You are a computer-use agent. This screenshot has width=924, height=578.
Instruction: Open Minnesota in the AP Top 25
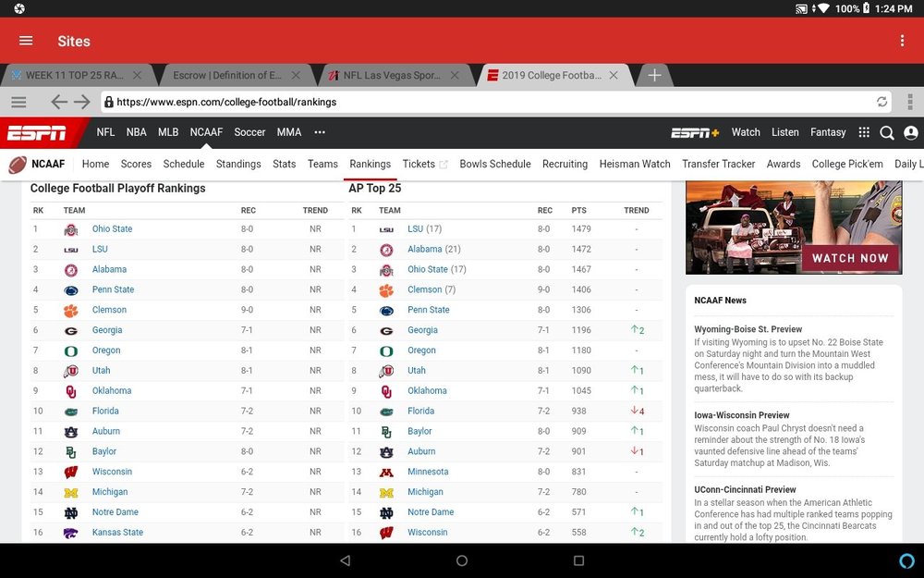428,472
